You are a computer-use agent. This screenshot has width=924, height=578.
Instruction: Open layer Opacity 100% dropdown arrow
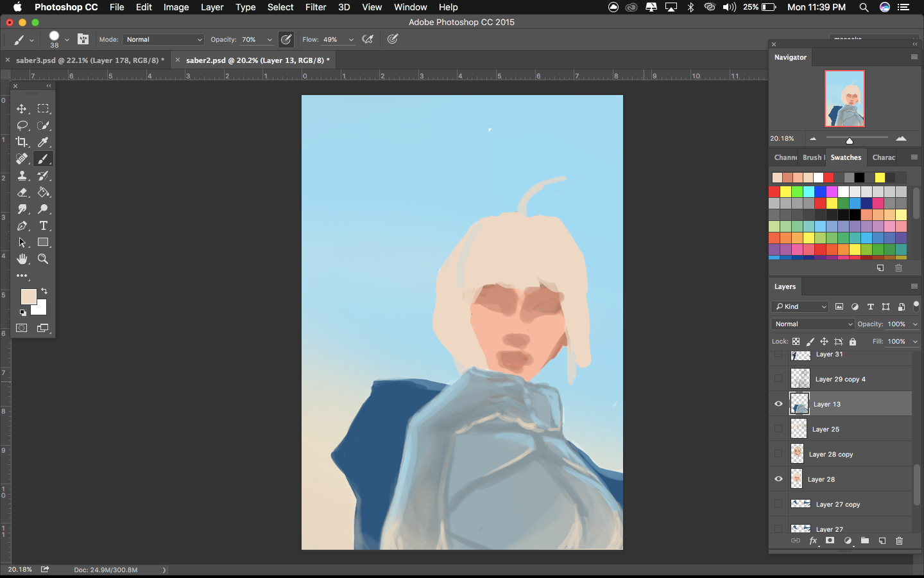tap(915, 324)
